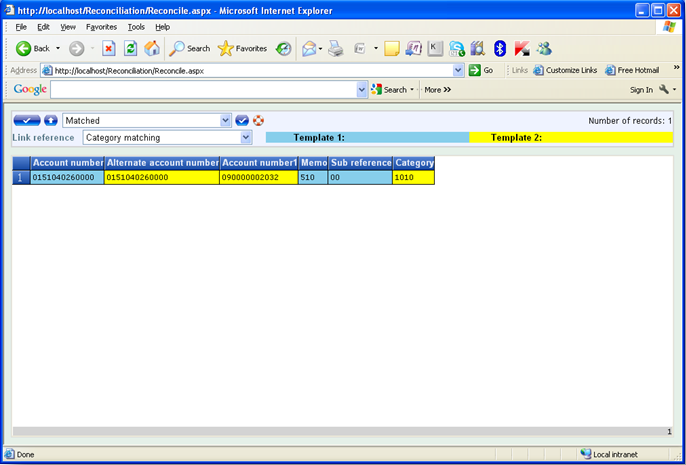Click the Back navigation button

pos(32,48)
